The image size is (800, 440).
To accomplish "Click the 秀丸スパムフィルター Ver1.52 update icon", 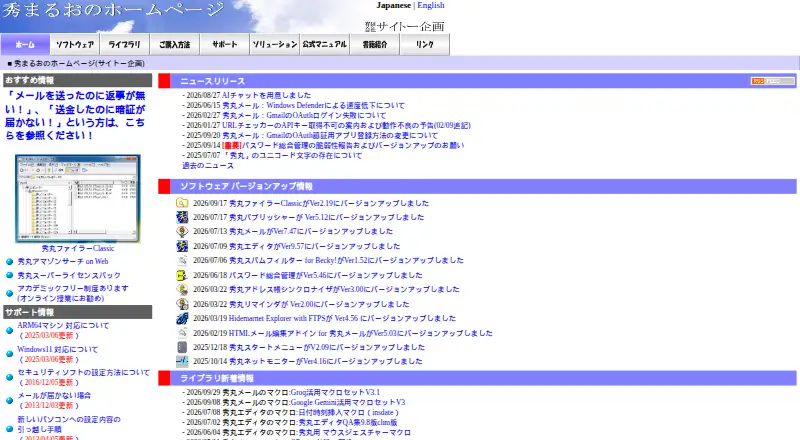I will (182, 260).
